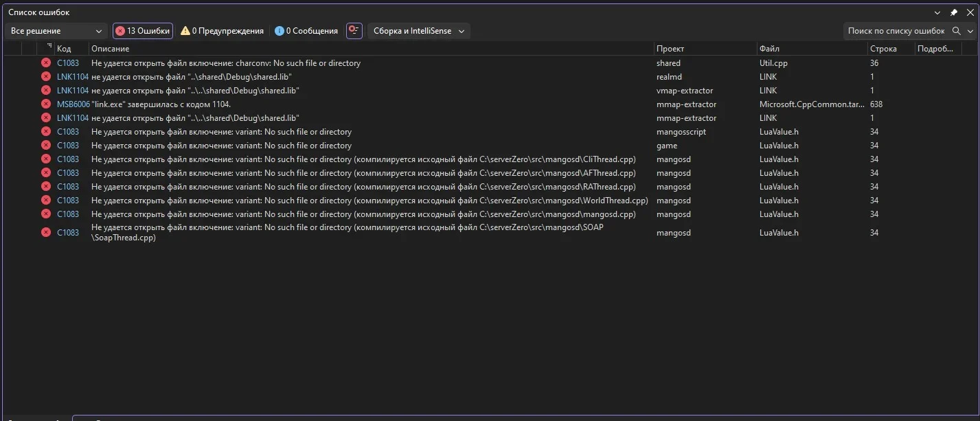Open the Сборка и IntelliSense dropdown
The image size is (980, 421).
tap(419, 31)
